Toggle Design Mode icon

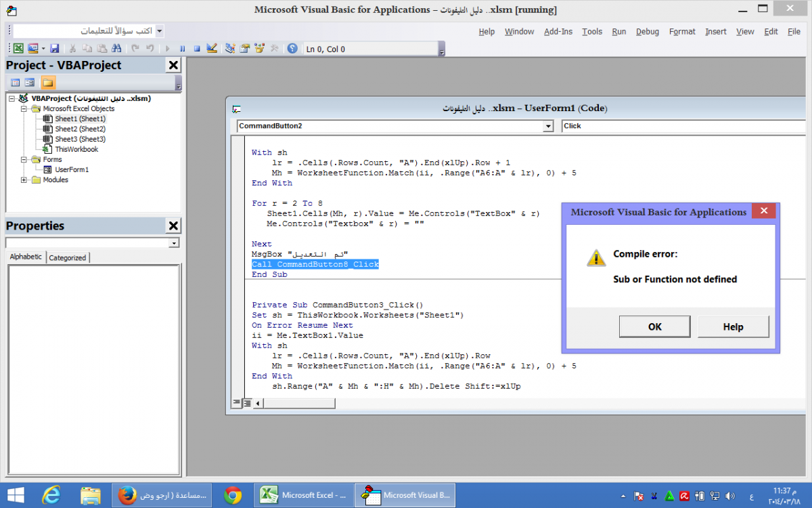(212, 49)
